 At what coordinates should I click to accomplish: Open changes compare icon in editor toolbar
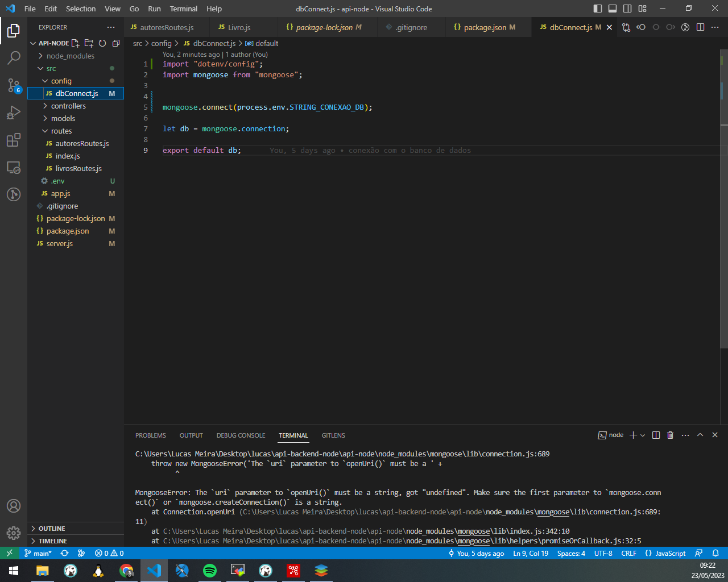626,27
